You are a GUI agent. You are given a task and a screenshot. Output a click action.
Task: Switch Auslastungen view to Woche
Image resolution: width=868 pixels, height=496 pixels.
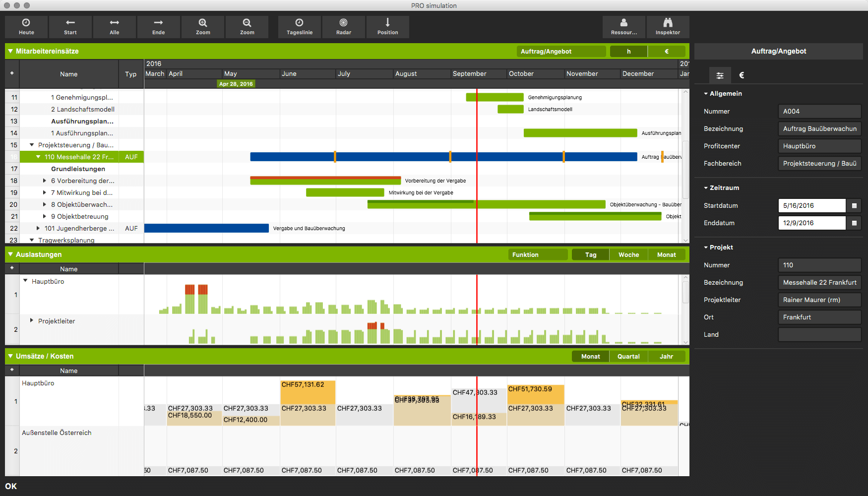(x=628, y=254)
